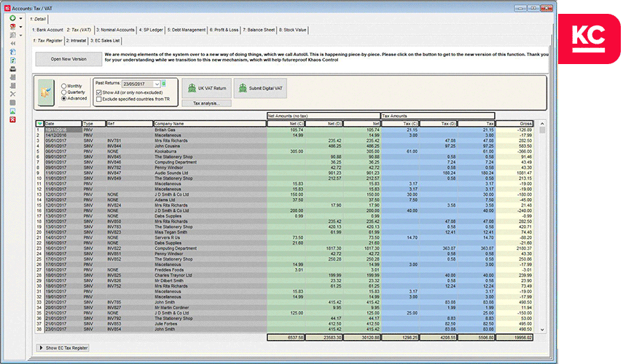The image size is (623, 364).
Task: Select the Freddies Foods company cell
Action: point(210,270)
